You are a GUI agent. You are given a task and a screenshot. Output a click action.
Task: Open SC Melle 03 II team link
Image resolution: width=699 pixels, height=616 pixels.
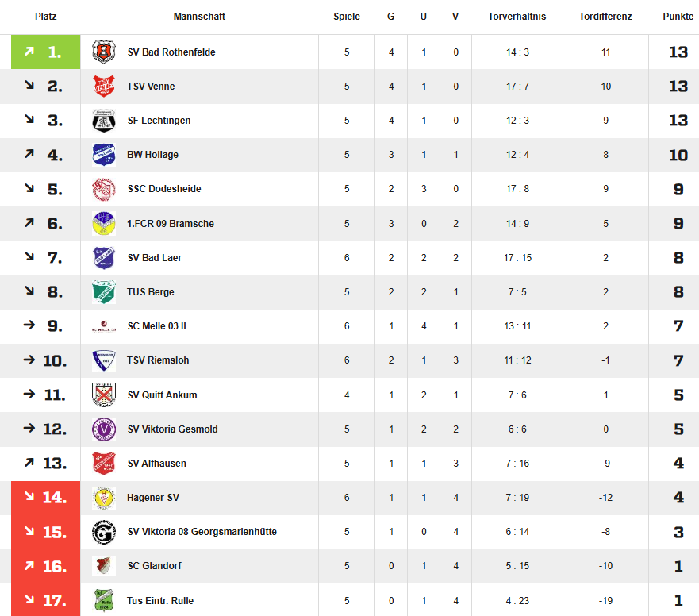156,326
